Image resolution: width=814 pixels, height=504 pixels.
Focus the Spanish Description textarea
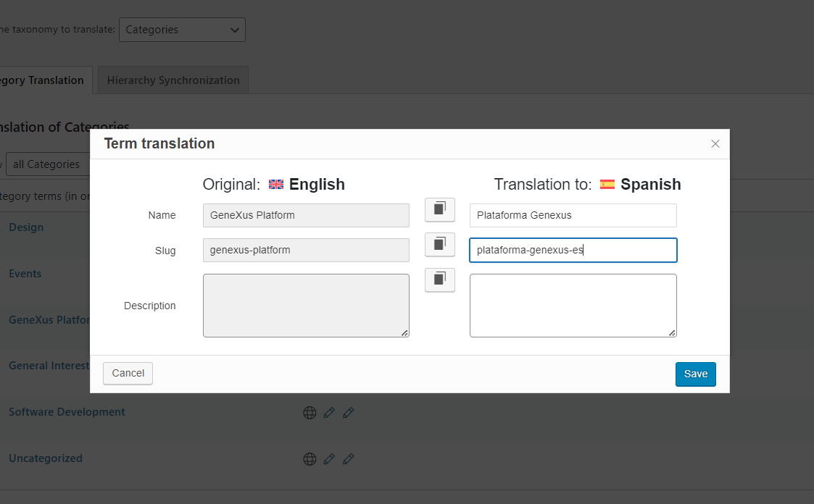coord(573,306)
